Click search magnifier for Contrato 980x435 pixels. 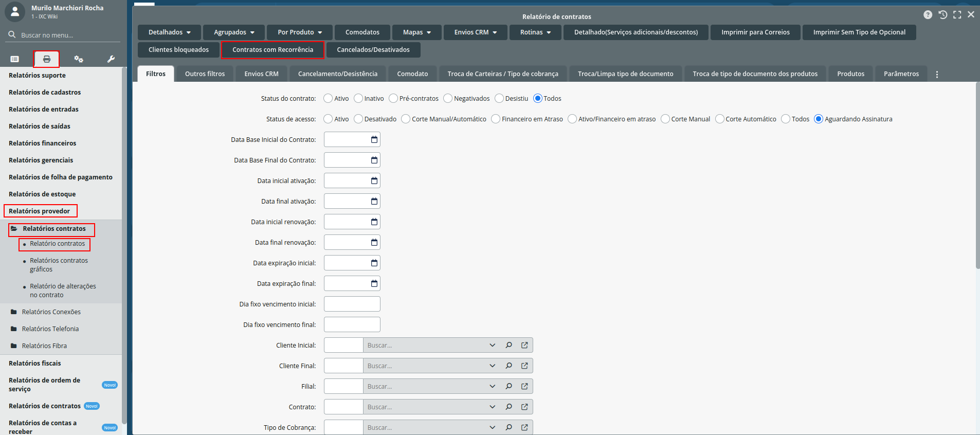(x=509, y=407)
